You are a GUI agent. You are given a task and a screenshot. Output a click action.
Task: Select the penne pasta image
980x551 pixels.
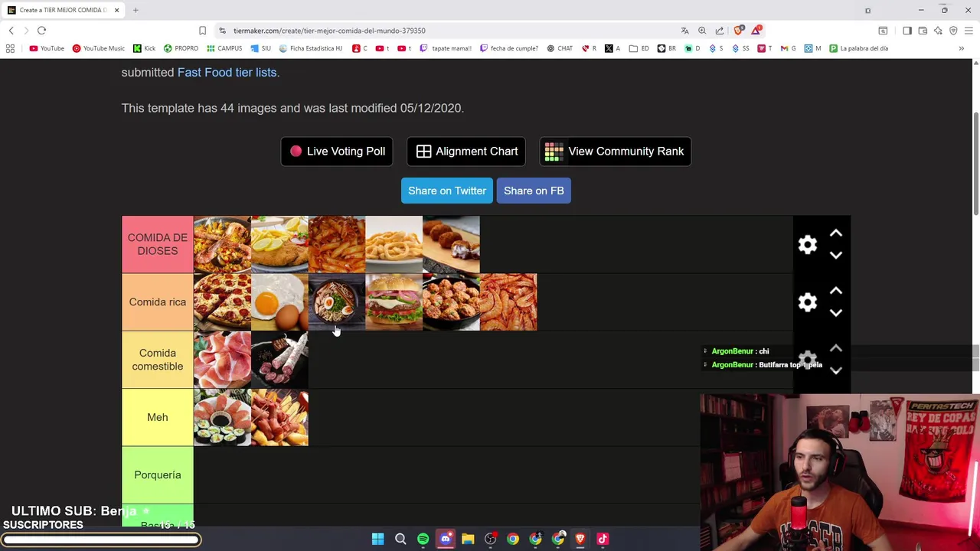pos(337,244)
